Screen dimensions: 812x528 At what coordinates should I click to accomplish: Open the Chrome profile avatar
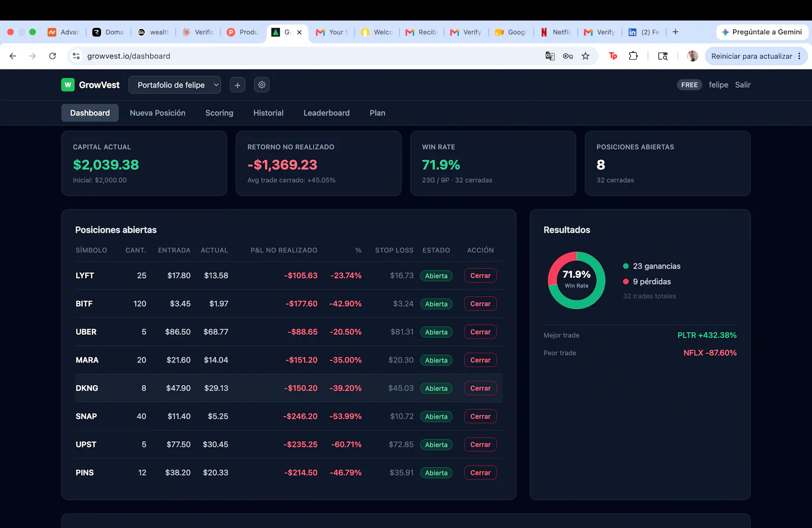(x=692, y=56)
